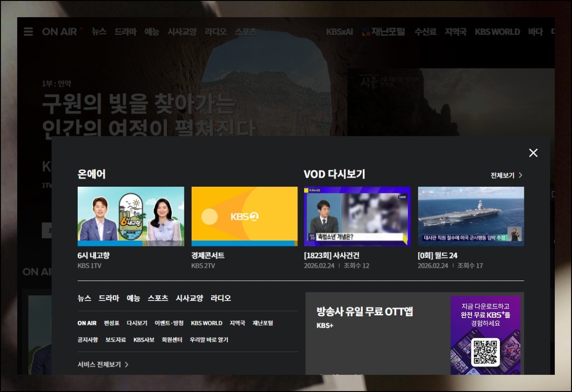
Task: Open the 이벤트·방청 link
Action: point(169,323)
